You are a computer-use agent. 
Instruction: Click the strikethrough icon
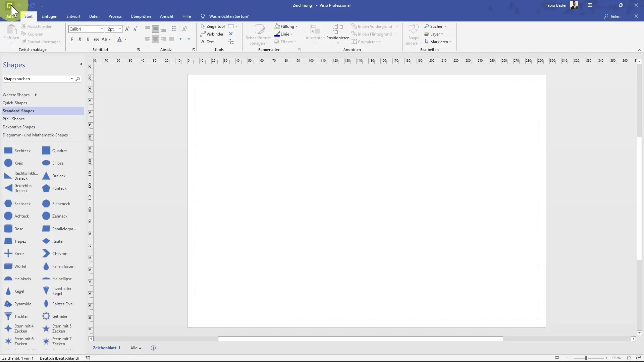coord(96,39)
